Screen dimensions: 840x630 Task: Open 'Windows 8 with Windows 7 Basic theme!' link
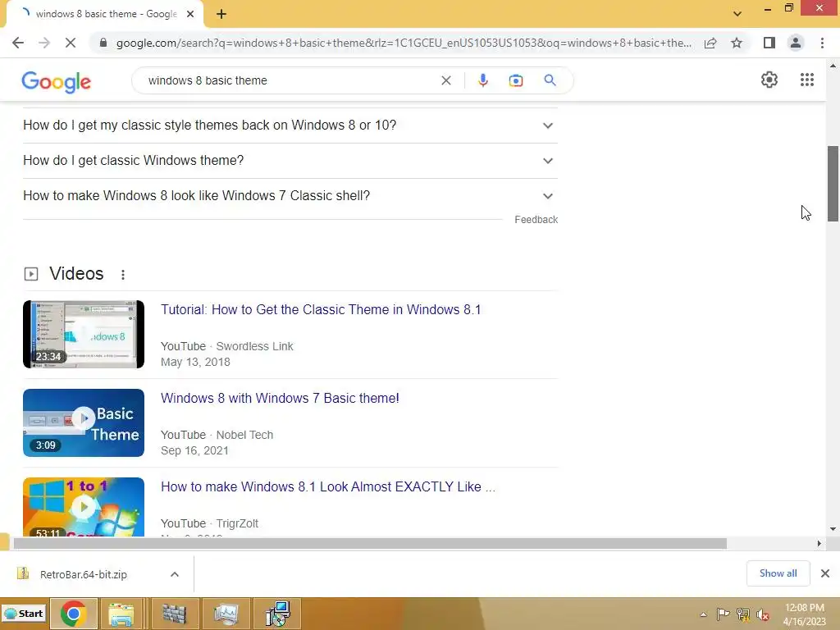280,398
